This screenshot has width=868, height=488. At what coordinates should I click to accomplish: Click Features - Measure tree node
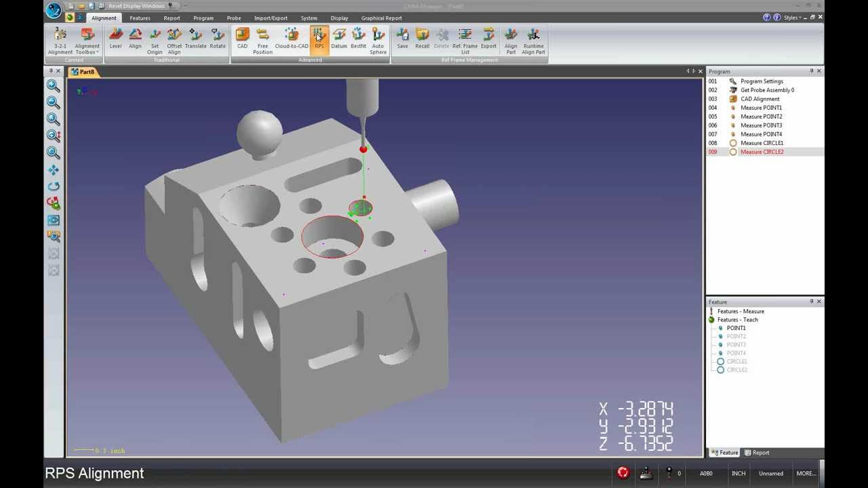(x=741, y=311)
